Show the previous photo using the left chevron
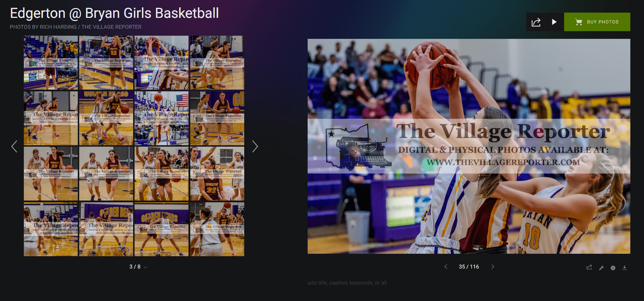Screen dimensions: 644x301 (446, 267)
